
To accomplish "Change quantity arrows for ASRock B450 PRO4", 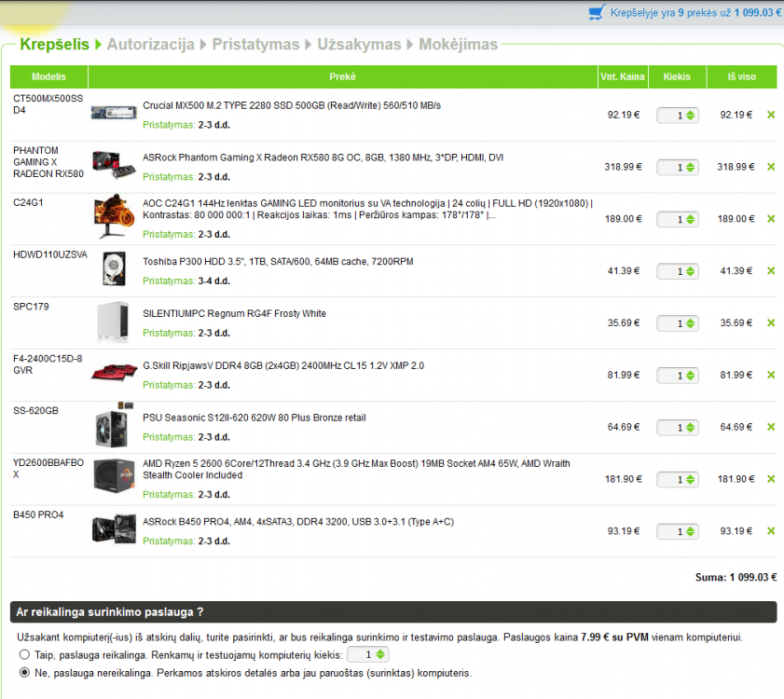I will coord(690,531).
